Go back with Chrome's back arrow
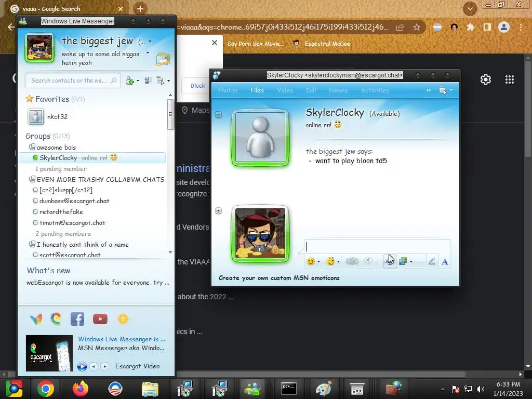Viewport: 532px width, 399px height. click(10, 27)
